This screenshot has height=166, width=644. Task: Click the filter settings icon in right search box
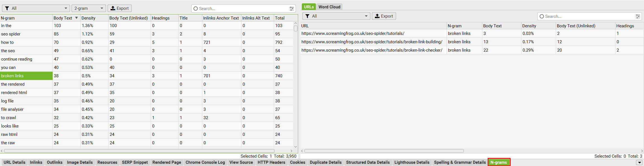(x=638, y=16)
